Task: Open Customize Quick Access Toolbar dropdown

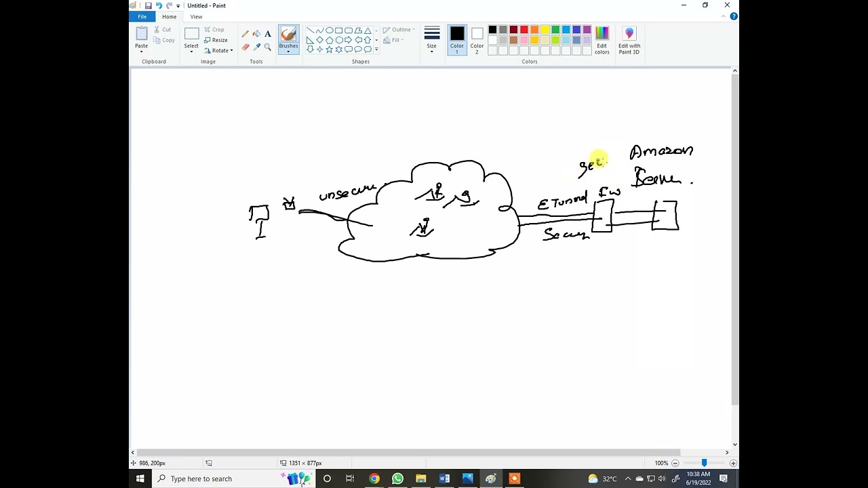Action: point(178,5)
